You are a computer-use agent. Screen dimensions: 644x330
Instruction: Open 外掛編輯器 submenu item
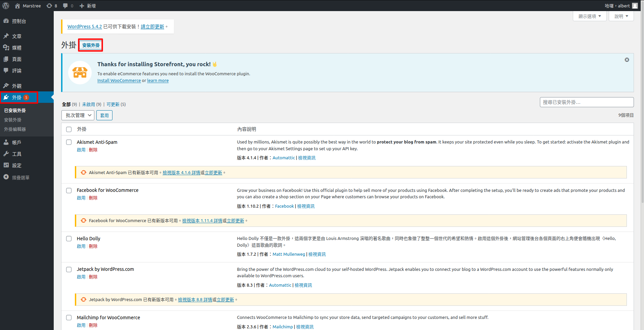(15, 129)
